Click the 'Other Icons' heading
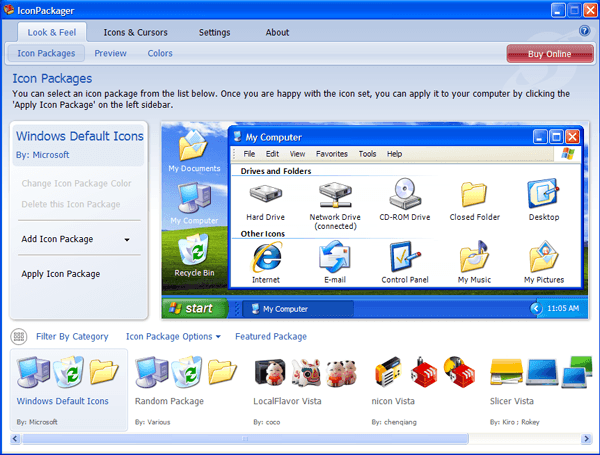The image size is (600, 455). click(x=262, y=233)
